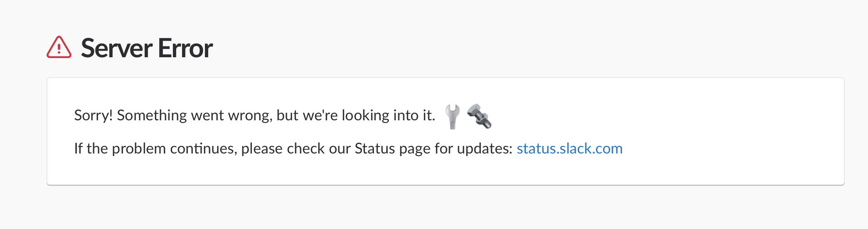The width and height of the screenshot is (868, 229).
Task: Click the word "Something" in the first line
Action: [x=152, y=115]
